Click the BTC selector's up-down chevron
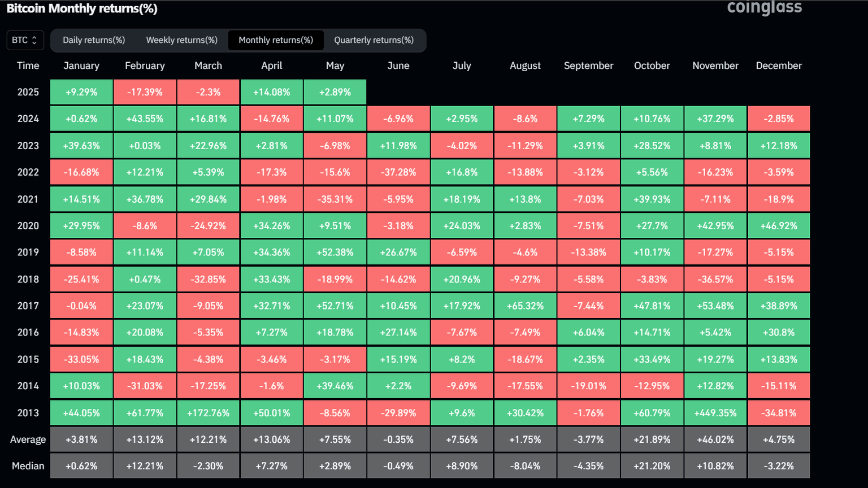 tap(34, 40)
